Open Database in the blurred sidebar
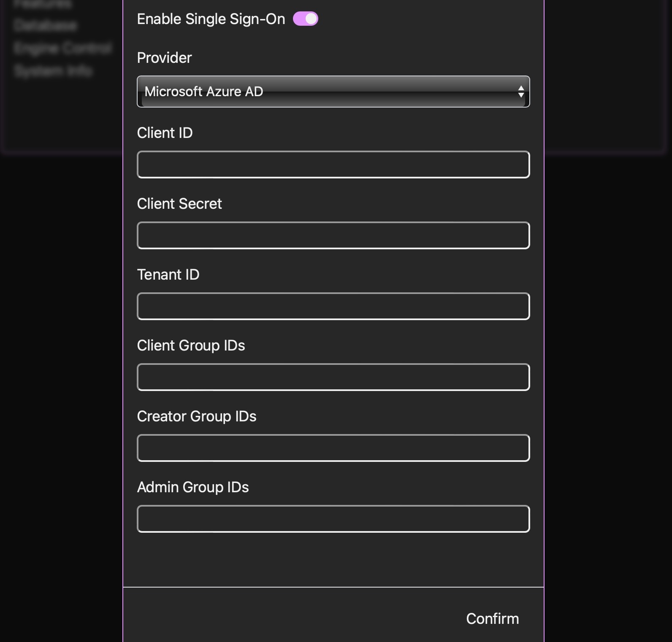 [x=45, y=26]
